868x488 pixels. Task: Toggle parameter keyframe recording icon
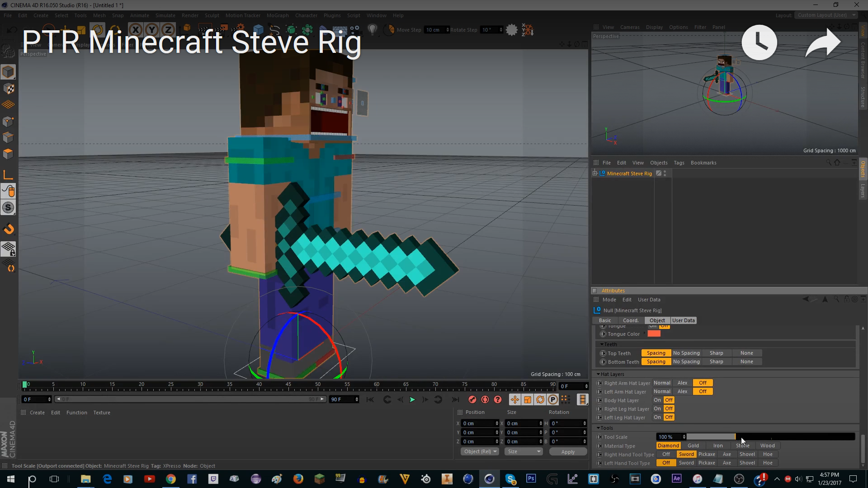552,399
